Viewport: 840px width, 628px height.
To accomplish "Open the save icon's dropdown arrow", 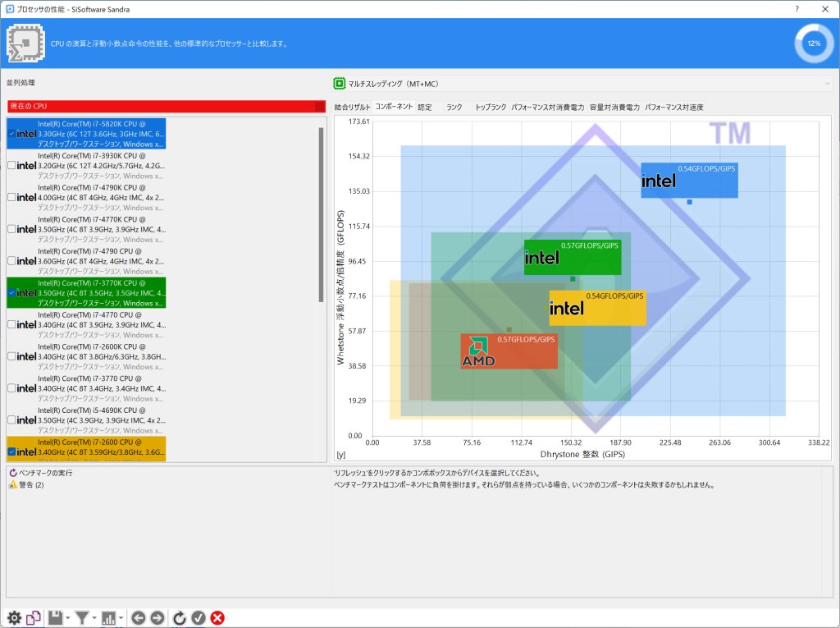I will tap(68, 618).
